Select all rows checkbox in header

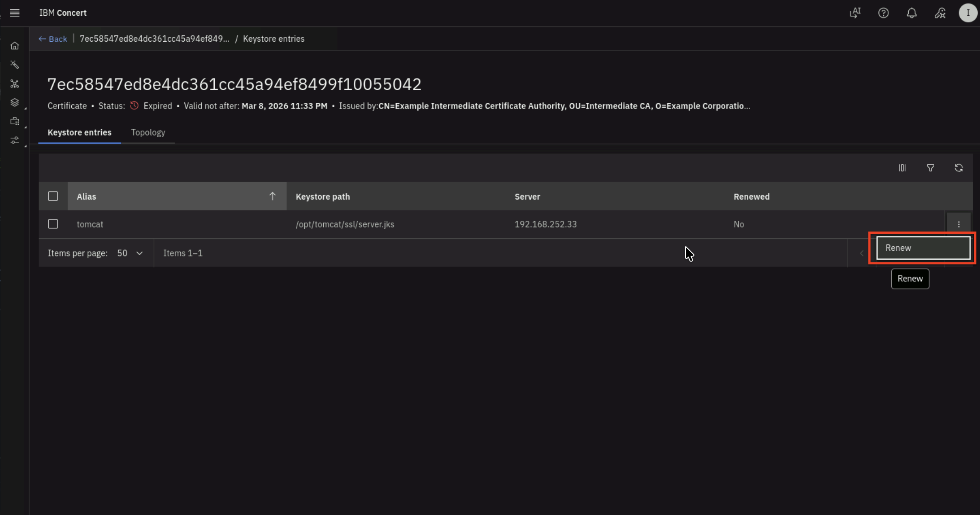coord(53,196)
